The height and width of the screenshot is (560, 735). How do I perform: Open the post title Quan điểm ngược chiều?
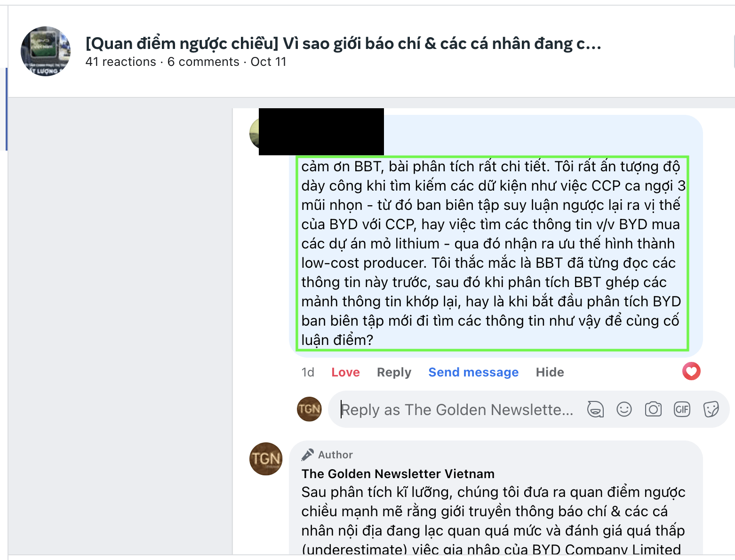pyautogui.click(x=343, y=43)
